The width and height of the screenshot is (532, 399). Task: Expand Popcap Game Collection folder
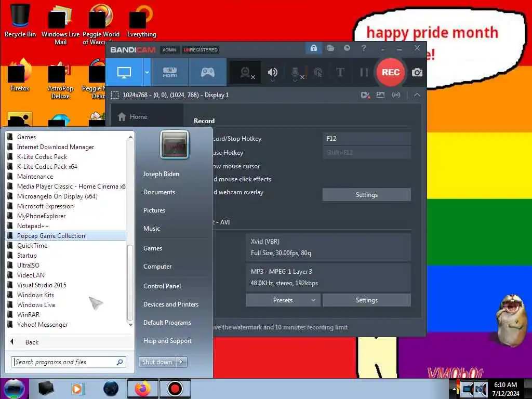click(x=66, y=236)
